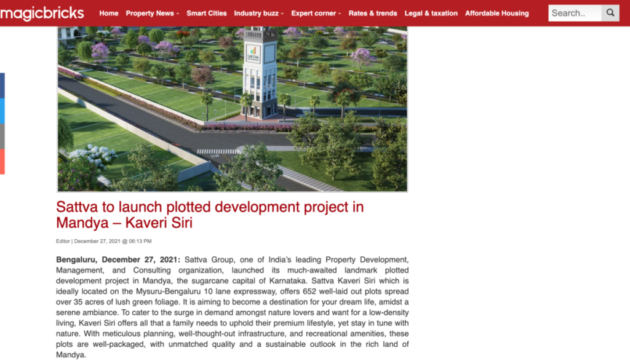Viewport: 630px width, 364px height.
Task: Open the Smart Cities section
Action: tap(207, 14)
